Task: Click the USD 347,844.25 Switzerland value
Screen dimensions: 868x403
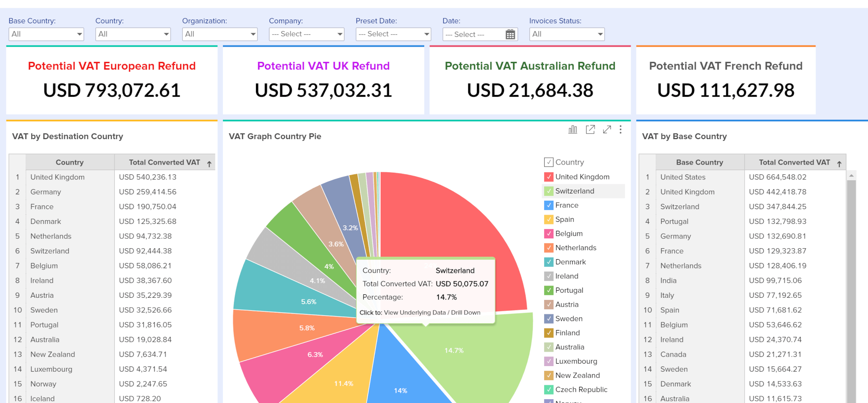Action: (778, 207)
